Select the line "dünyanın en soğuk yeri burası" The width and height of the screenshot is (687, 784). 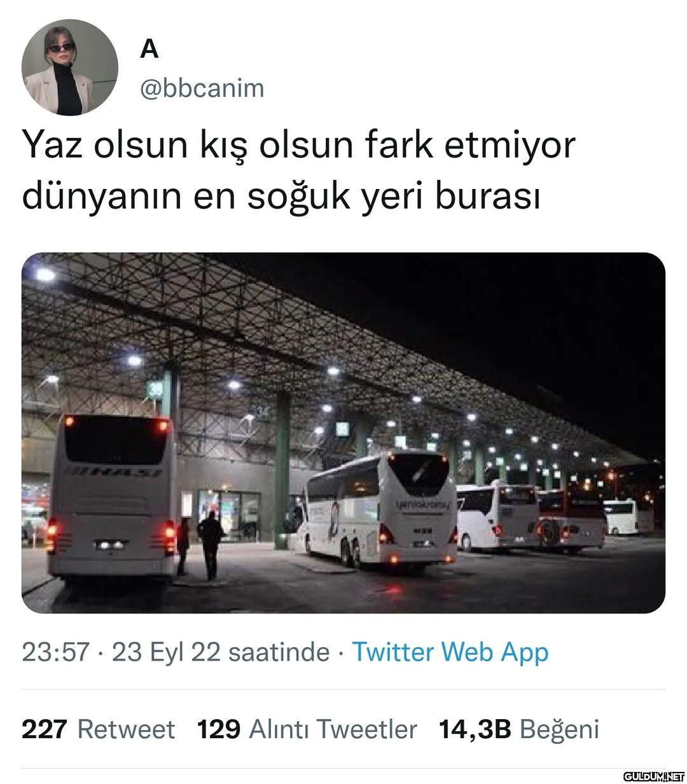point(282,197)
